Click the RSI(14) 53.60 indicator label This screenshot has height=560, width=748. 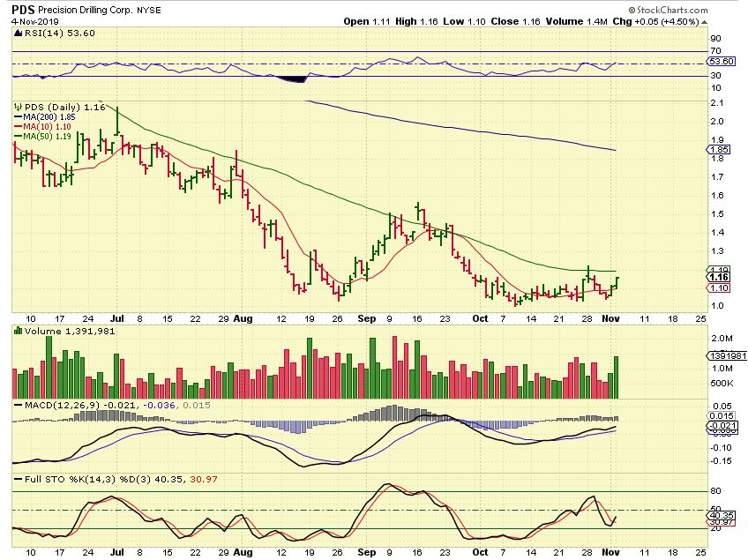[59, 33]
